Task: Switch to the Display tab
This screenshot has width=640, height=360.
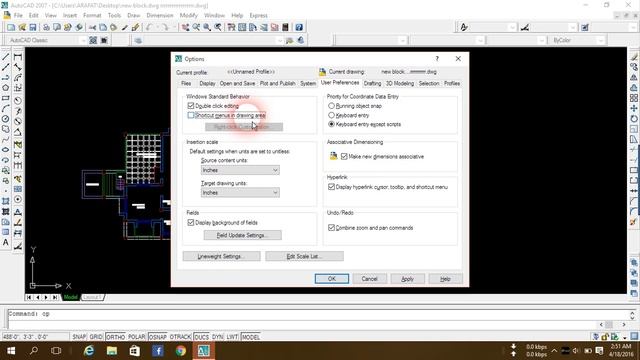Action: [x=207, y=83]
